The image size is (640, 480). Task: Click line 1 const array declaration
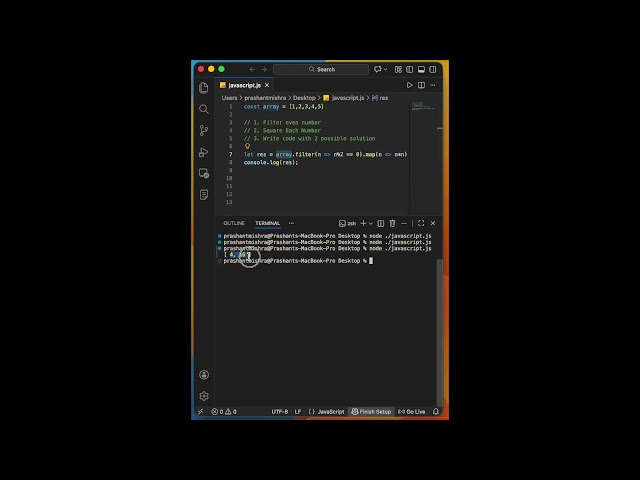click(x=284, y=107)
